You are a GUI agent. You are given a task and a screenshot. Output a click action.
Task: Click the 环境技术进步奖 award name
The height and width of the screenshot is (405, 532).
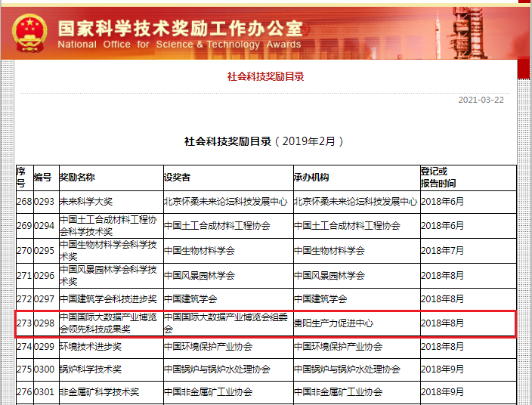click(91, 347)
